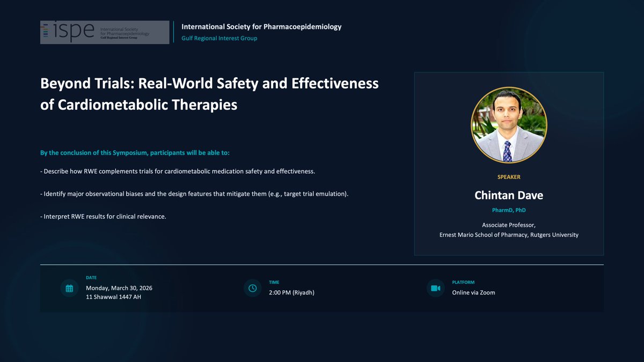Click the Hijri date '11 Shawwal 1447 AH'
Viewport: 644px width, 362px height.
coord(114,297)
